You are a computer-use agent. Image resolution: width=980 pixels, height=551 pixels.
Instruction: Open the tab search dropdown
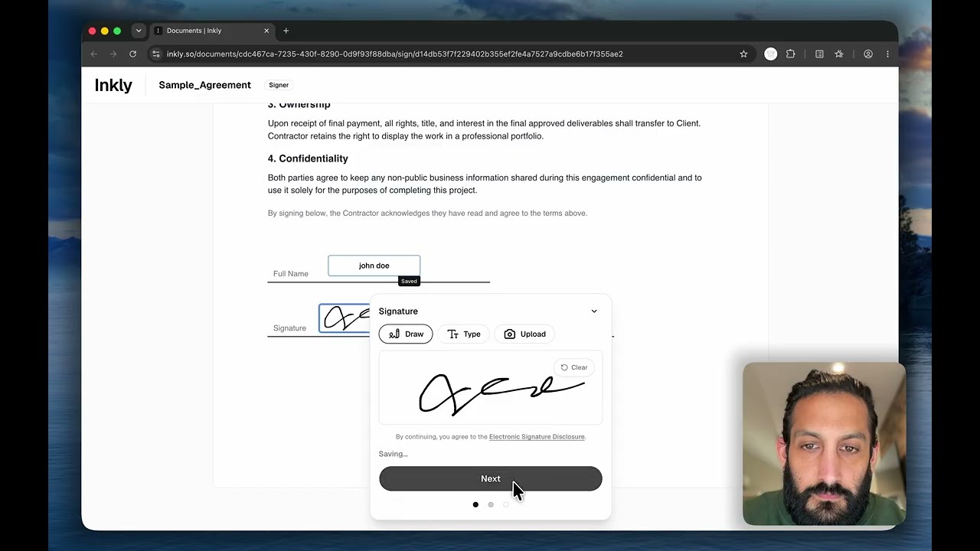(x=139, y=31)
